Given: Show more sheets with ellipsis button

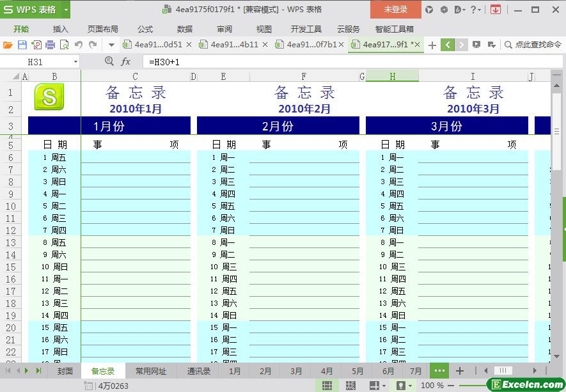Looking at the screenshot, I should point(439,371).
